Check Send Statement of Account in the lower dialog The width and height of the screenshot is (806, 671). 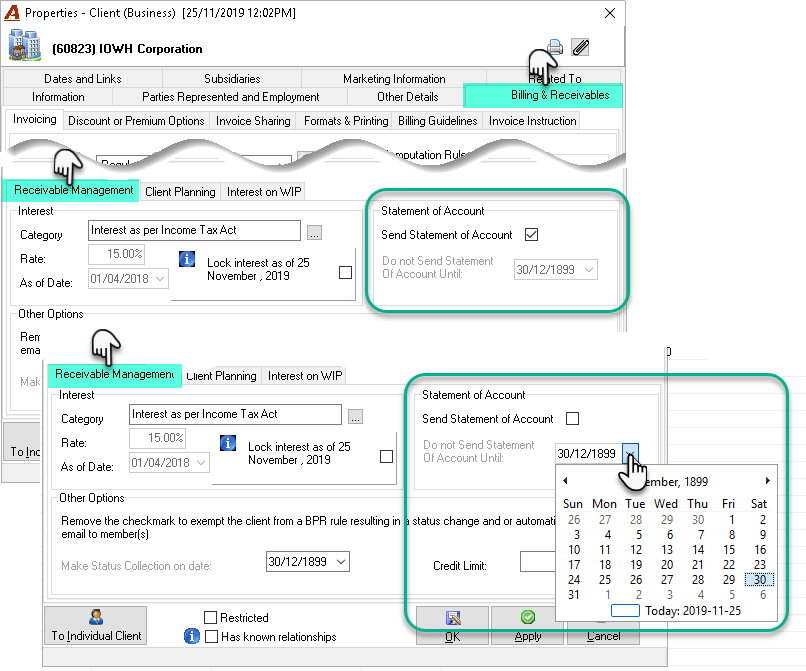click(572, 419)
